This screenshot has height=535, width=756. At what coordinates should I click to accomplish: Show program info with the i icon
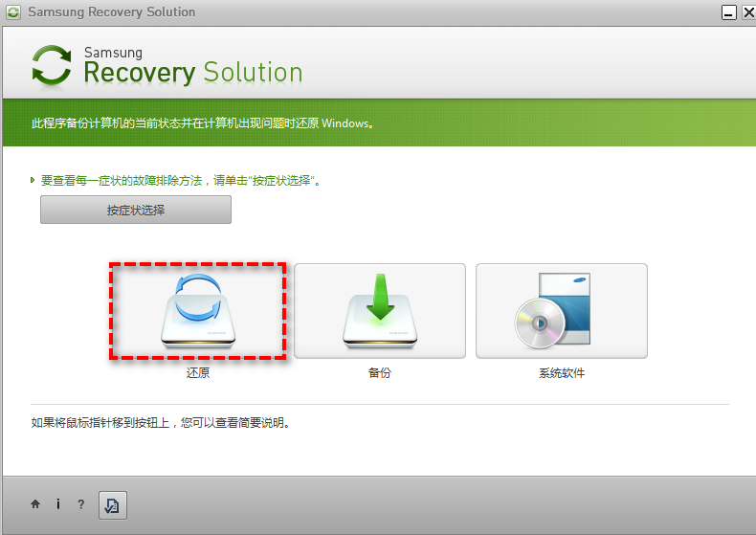(57, 504)
